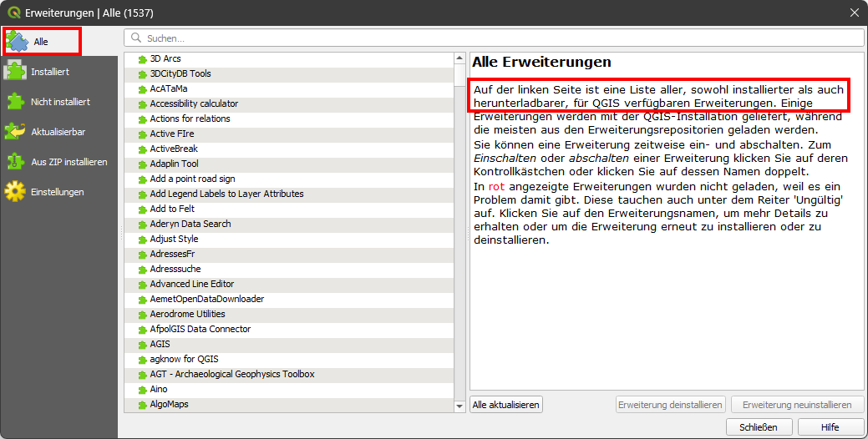This screenshot has height=439, width=868.
Task: Click plugin icon beside Actions for relations
Action: pyautogui.click(x=142, y=119)
